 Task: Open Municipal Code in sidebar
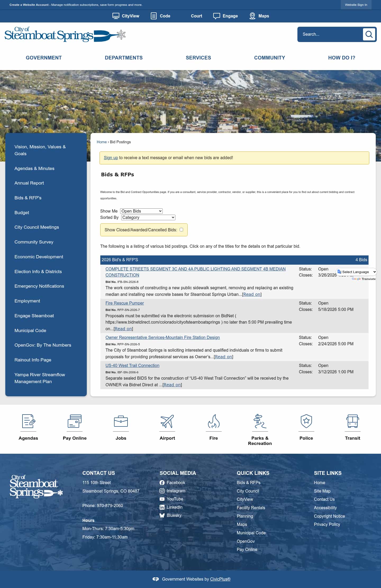point(30,330)
